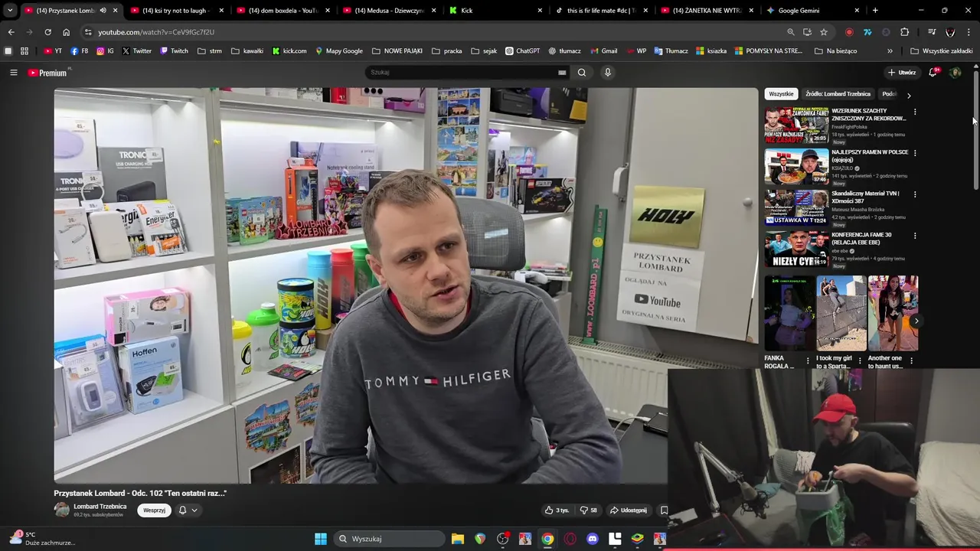The height and width of the screenshot is (551, 980).
Task: Open Opera GX from the taskbar
Action: point(570,539)
